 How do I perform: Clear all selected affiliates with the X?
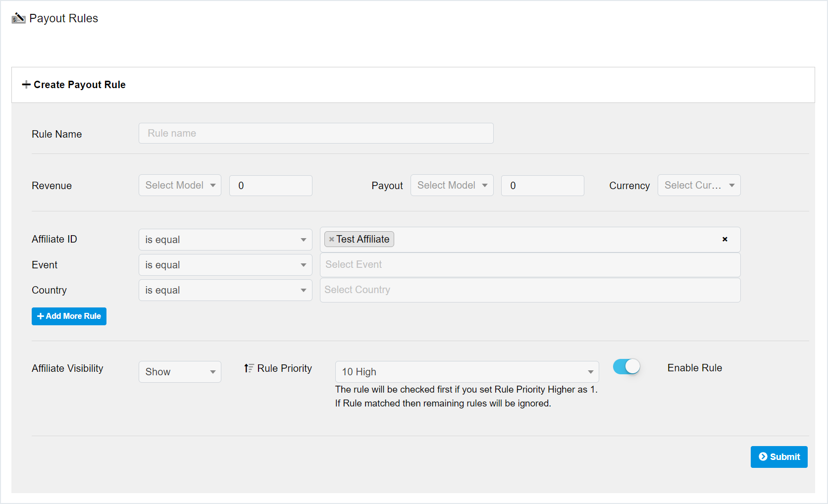pos(724,239)
